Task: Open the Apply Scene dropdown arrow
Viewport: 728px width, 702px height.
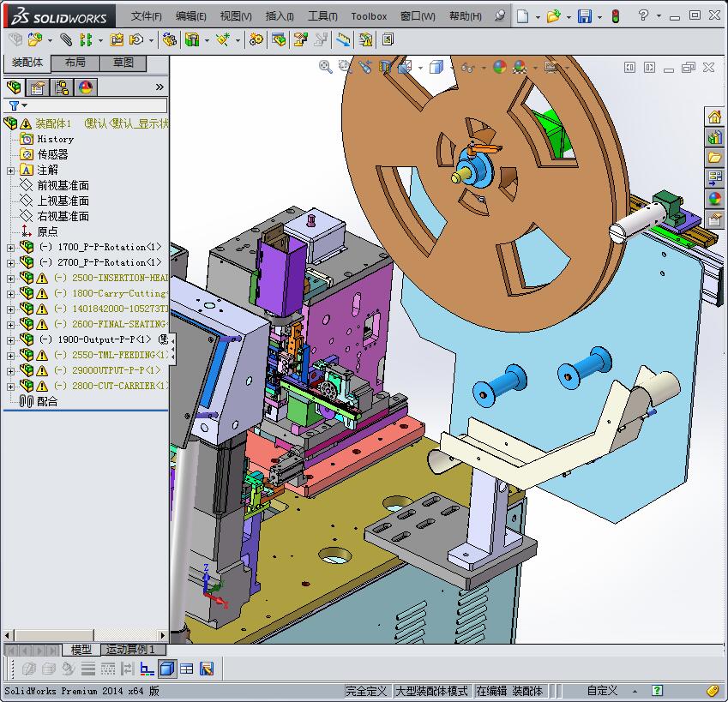Action: tap(535, 69)
